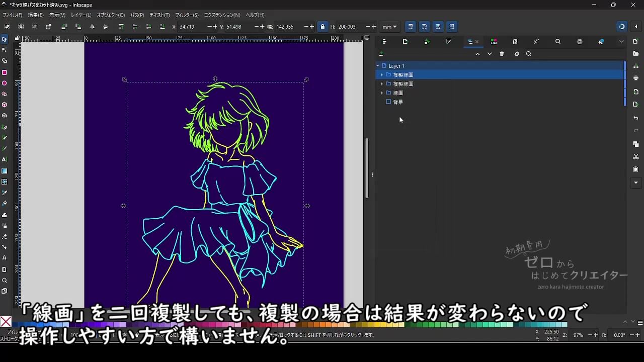Collapse the Layer 1 tree node
Image resolution: width=644 pixels, height=362 pixels.
click(378, 66)
